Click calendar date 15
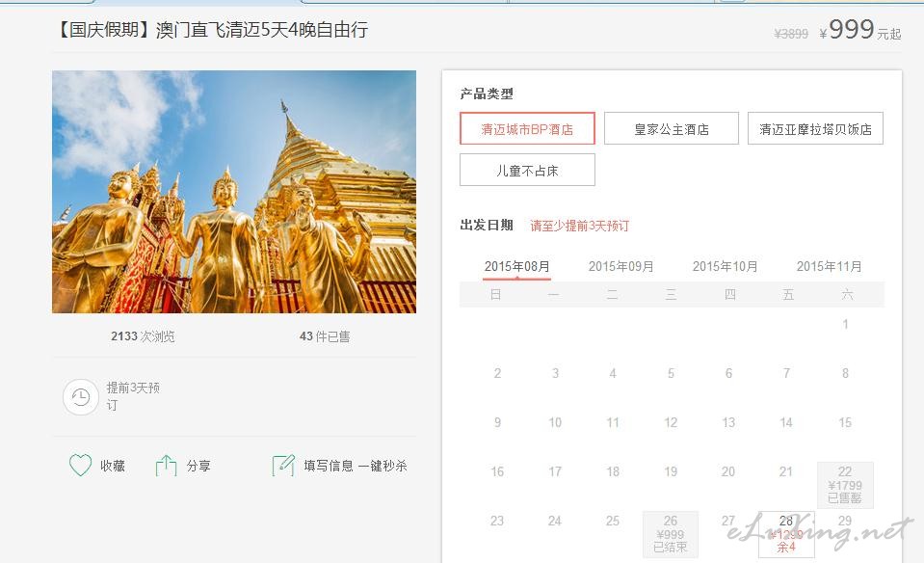This screenshot has height=563, width=924. [845, 422]
